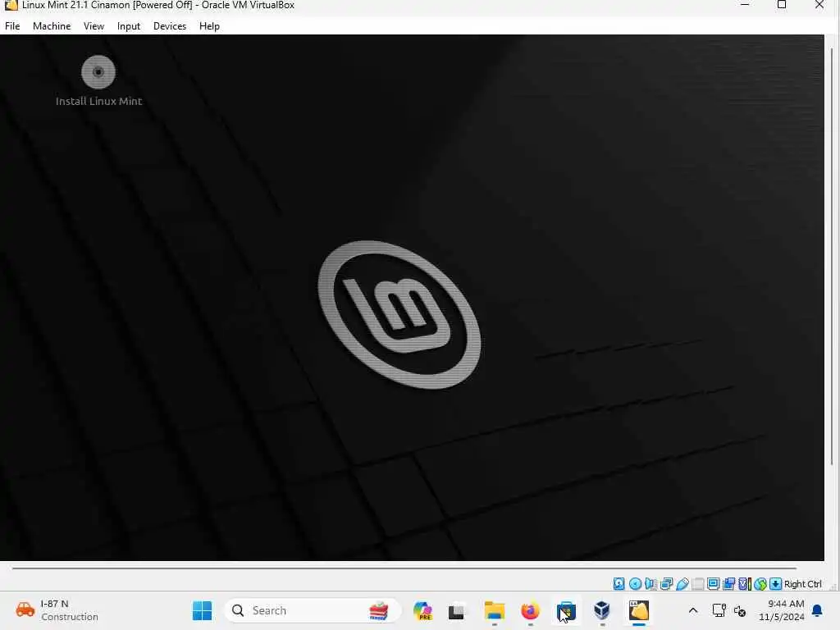Select the running Linux Mint VM taskbar icon
Screen dimensions: 840x630
click(x=638, y=610)
